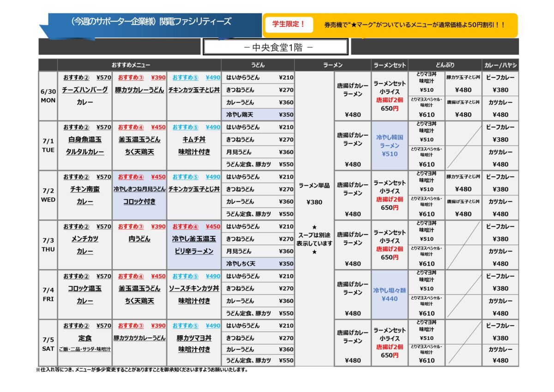Click はいからうどん ¥210 in Monday's row
Screen dimensions: 554x392
tap(258, 77)
